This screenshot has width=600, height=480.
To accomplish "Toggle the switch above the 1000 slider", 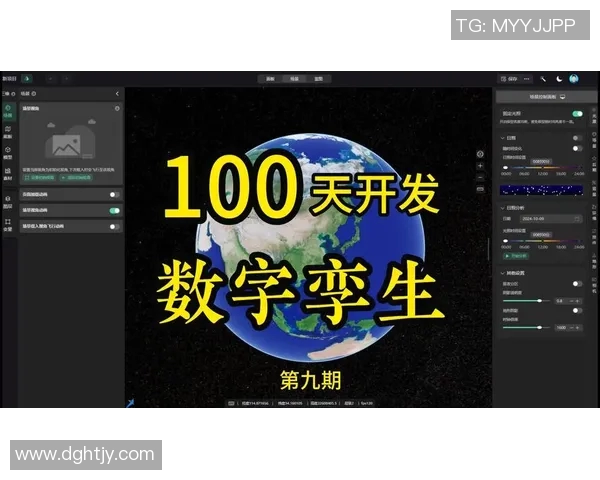I will pyautogui.click(x=577, y=310).
